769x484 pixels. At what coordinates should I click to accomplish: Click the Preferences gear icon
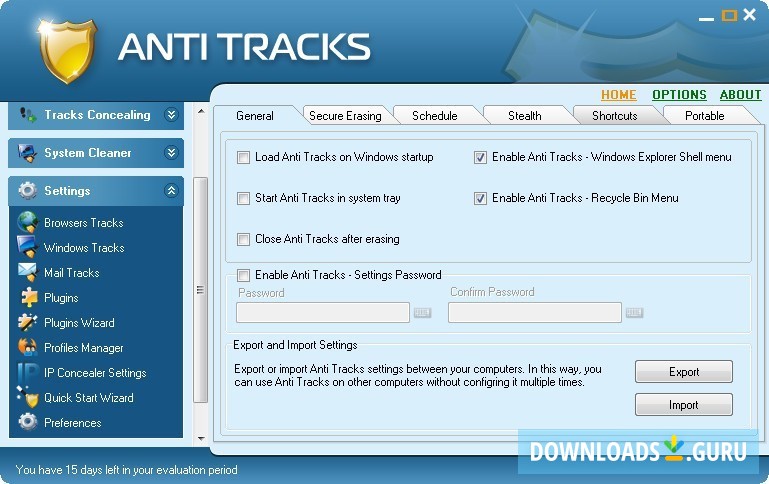coord(27,422)
